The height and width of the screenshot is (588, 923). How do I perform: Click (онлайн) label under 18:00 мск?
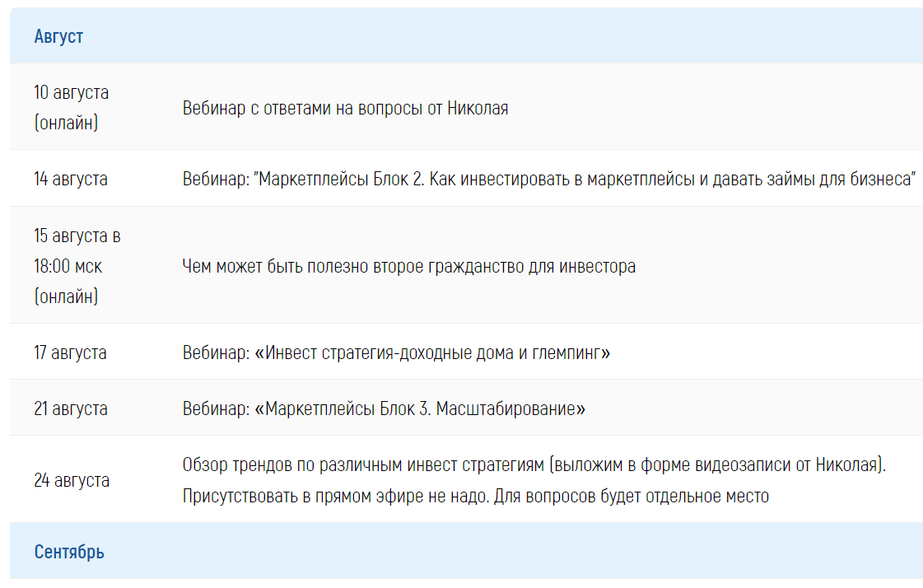coord(66,296)
